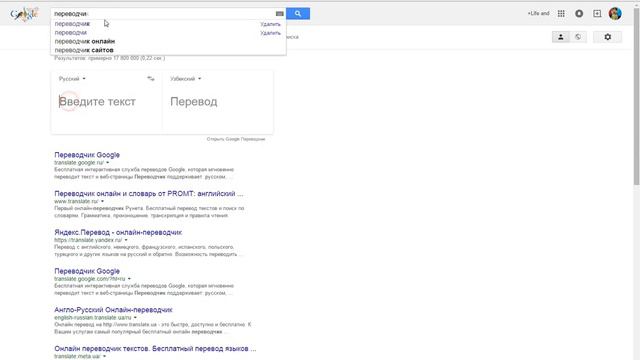640x360 pixels.
Task: Click Удалить for the second suggestion
Action: coord(270,33)
